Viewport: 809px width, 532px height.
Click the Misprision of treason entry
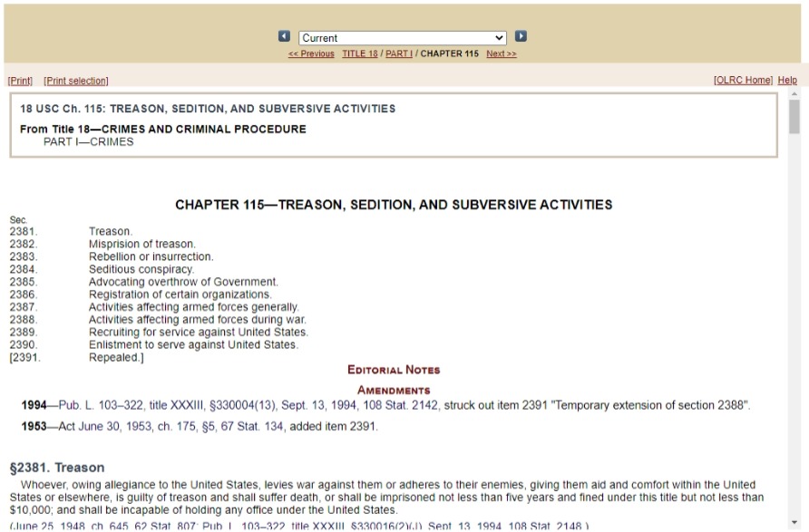pos(141,244)
